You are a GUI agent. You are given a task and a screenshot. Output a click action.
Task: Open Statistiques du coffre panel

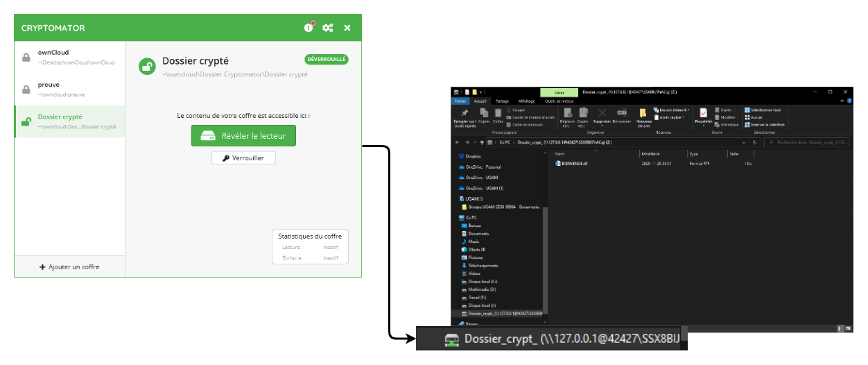310,246
